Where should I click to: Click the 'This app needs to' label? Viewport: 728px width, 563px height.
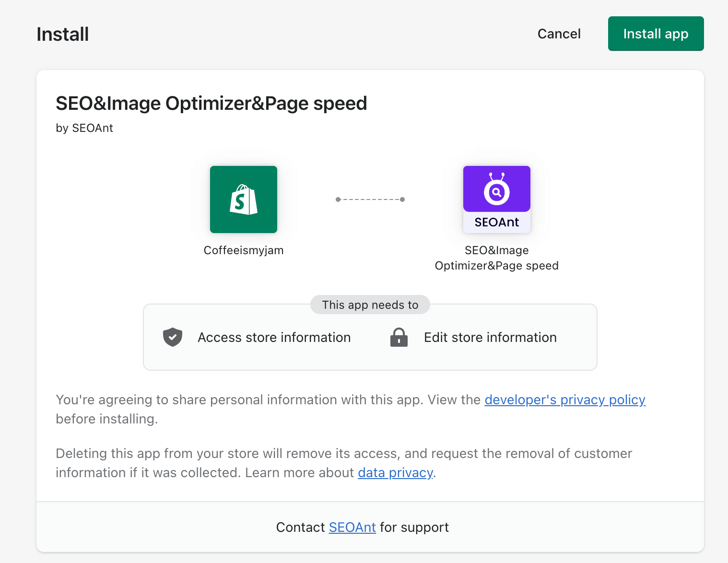coord(370,305)
